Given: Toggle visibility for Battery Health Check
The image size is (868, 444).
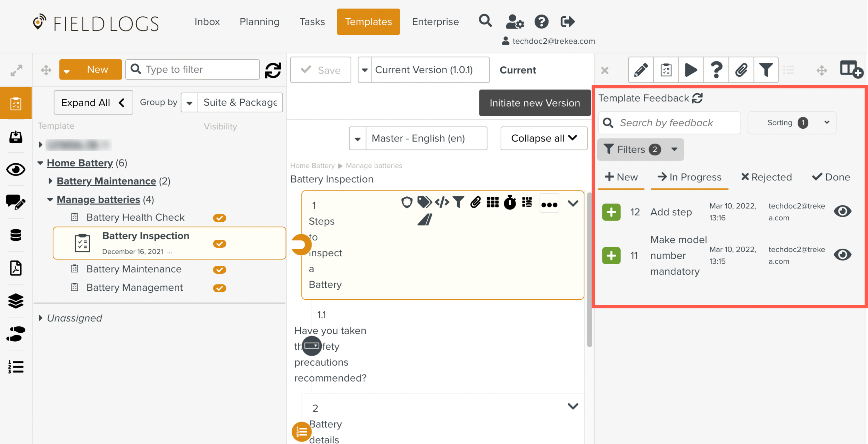Looking at the screenshot, I should pyautogui.click(x=219, y=218).
